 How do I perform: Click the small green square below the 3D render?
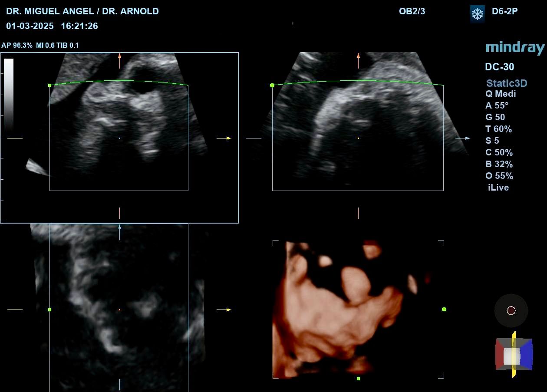click(x=358, y=379)
